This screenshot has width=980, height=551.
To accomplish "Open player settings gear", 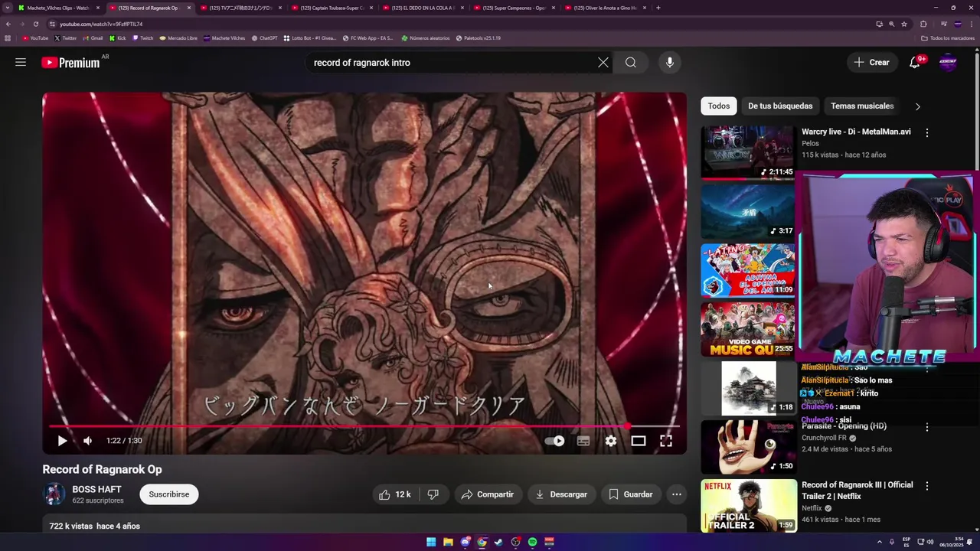I will (611, 441).
